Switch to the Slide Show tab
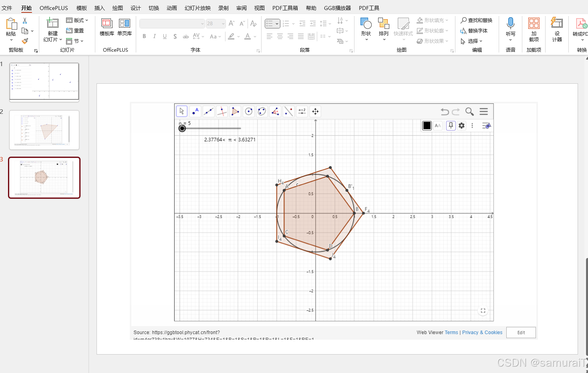Viewport: 588px width, 373px height. click(x=197, y=8)
